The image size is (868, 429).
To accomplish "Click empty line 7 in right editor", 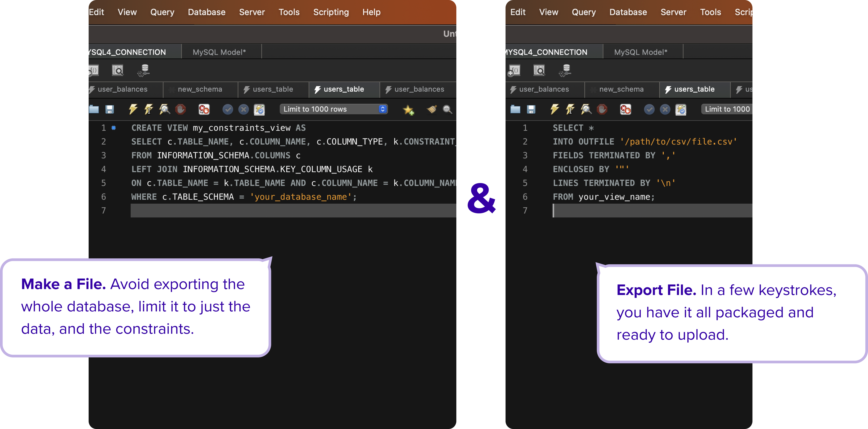I will tap(652, 211).
